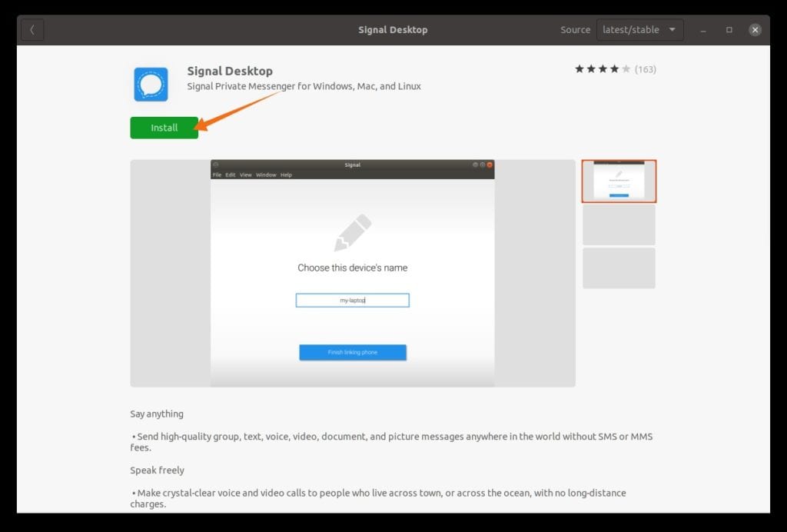
Task: Click the Signal Desktop app icon
Action: point(151,84)
